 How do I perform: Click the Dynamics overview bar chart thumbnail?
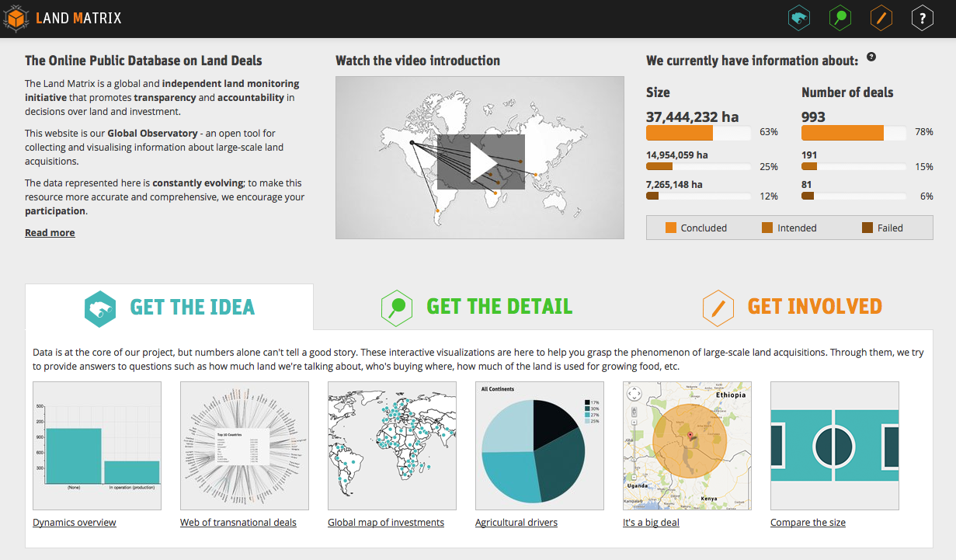(97, 446)
